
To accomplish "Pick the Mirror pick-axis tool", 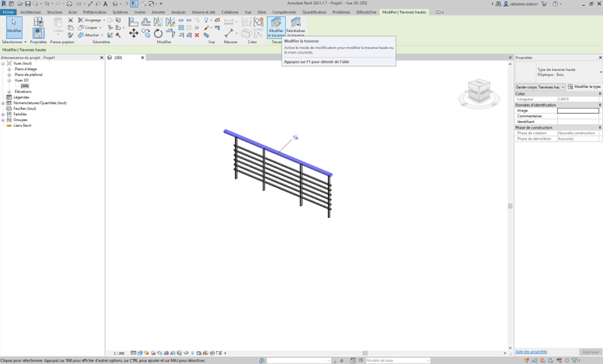I will [158, 22].
